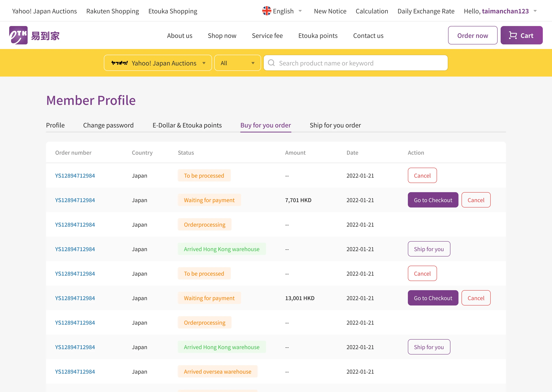Open the taimanchan123 account menu arrow
This screenshot has height=392, width=552.
point(535,11)
